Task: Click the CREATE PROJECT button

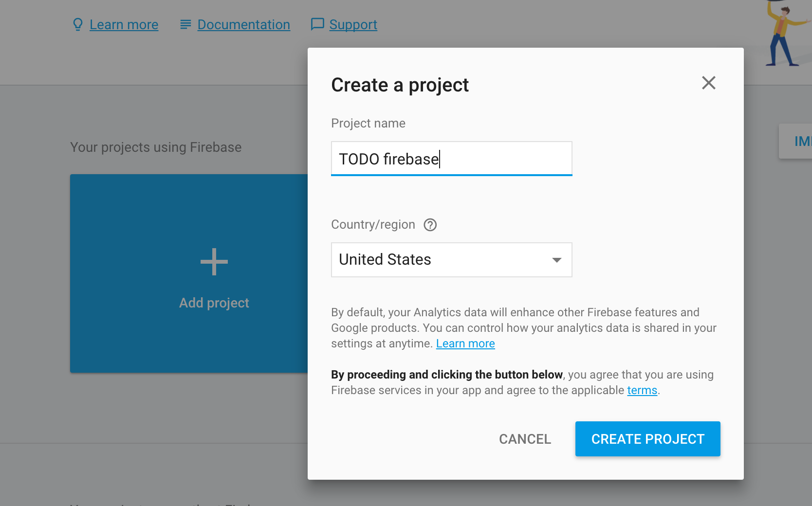Action: (647, 439)
